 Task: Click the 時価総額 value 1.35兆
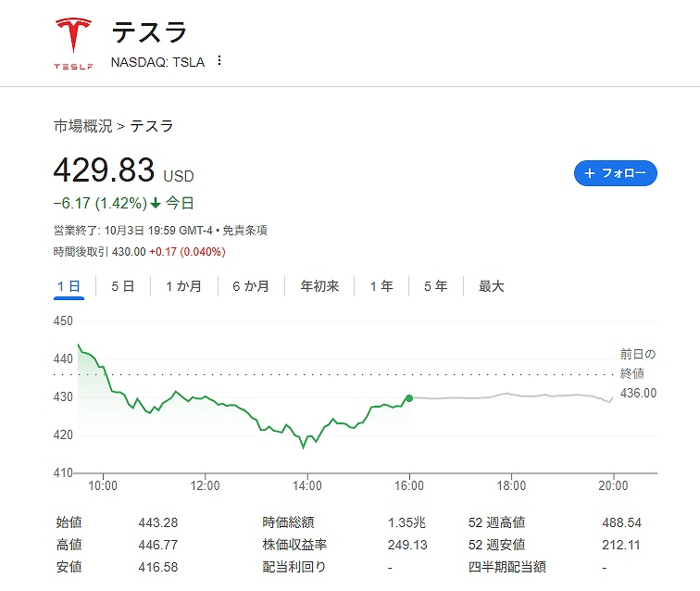(407, 522)
